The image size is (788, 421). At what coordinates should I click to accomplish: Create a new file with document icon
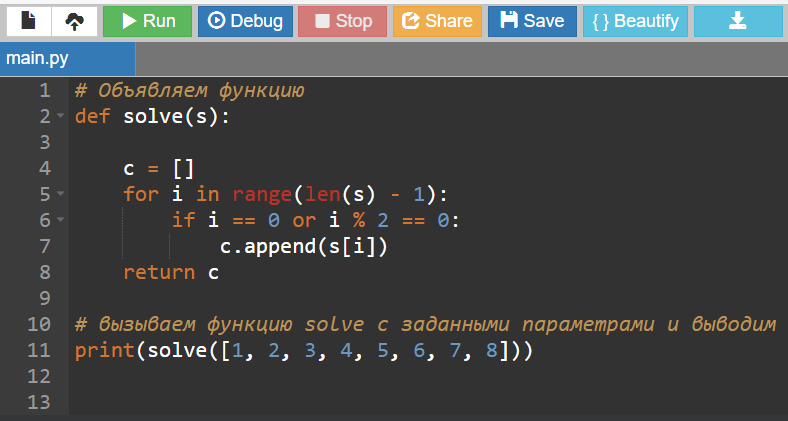29,21
